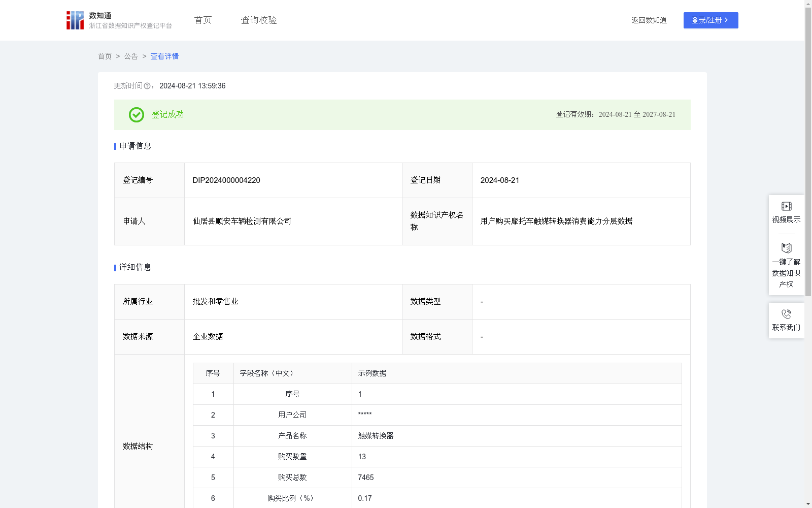Viewport: 812px width, 508px height.
Task: Click the 登记编号 label cell
Action: tap(149, 180)
